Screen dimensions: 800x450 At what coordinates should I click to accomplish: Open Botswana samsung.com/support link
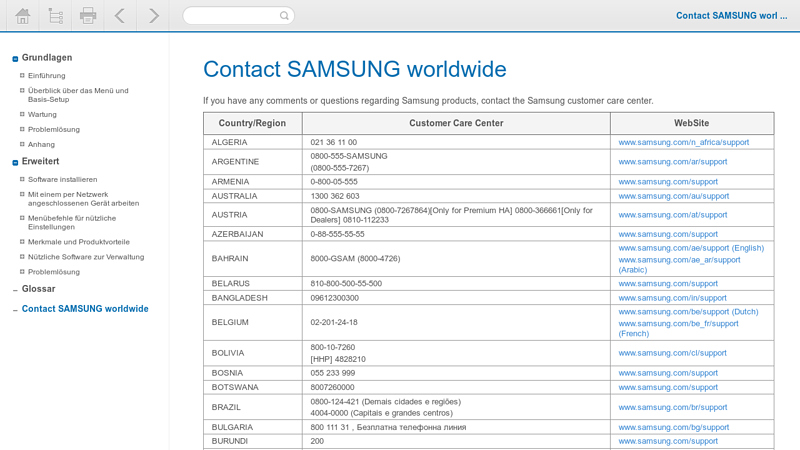668,387
